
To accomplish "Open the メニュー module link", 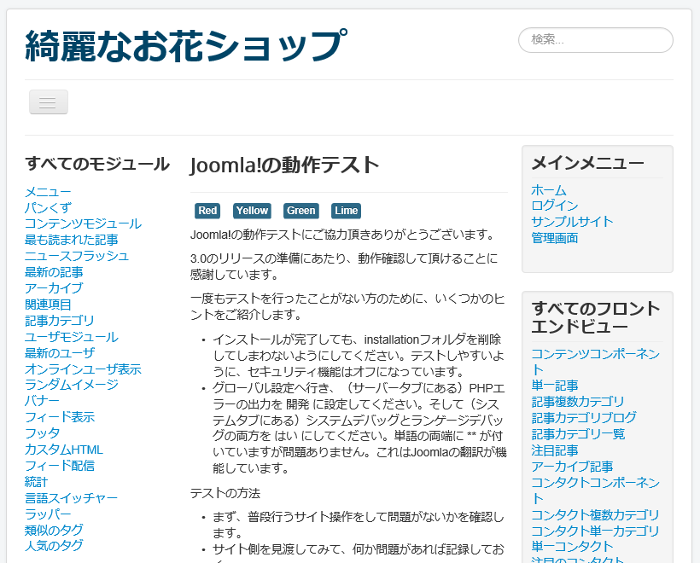I will (x=48, y=192).
